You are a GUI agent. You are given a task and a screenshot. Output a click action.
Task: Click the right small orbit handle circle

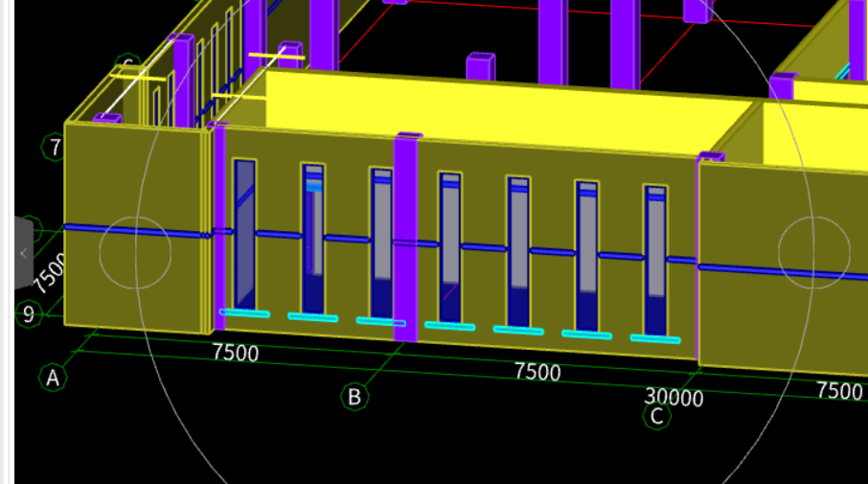pos(814,252)
